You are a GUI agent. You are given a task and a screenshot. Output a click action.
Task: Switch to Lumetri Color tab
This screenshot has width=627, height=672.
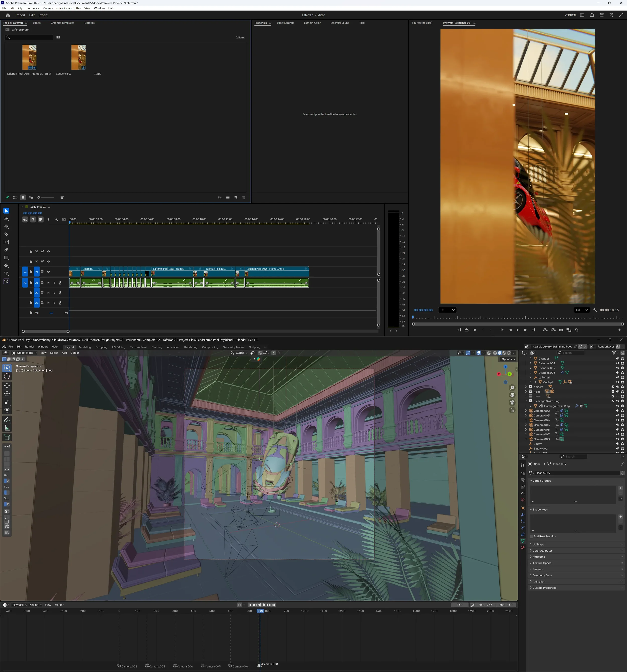point(312,23)
